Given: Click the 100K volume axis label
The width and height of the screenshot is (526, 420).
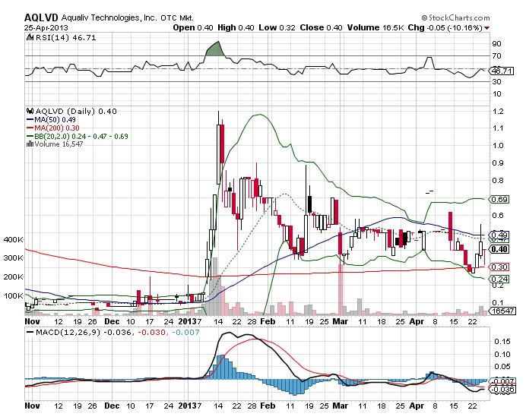Looking at the screenshot, I should (14, 296).
